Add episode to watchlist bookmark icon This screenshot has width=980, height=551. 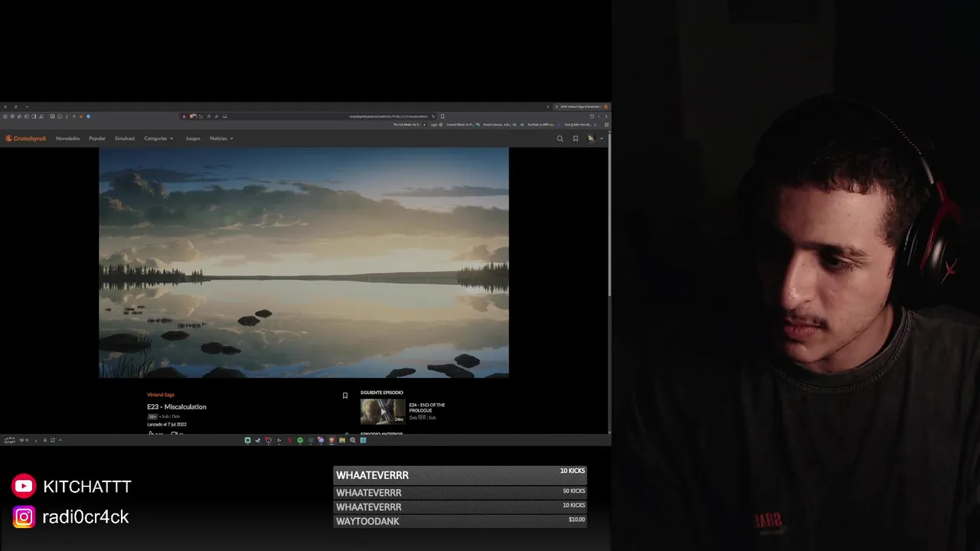tap(345, 396)
